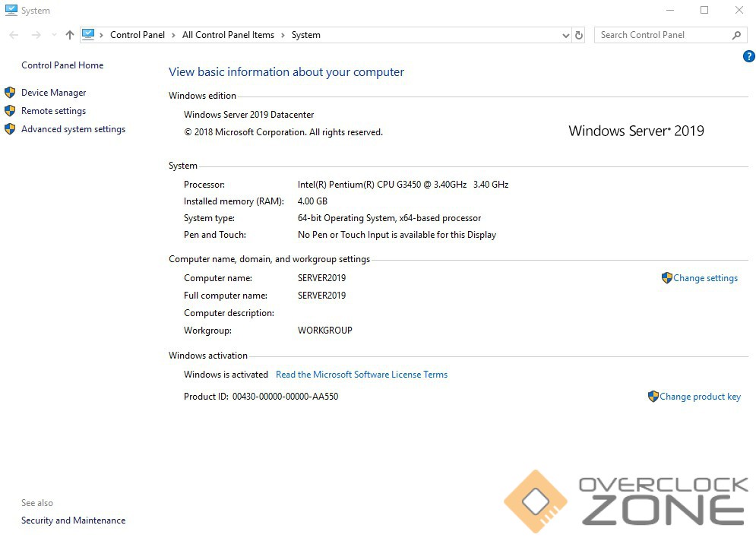Viewport: 756px width, 541px height.
Task: Expand chevron after All Control Panel Items
Action: [283, 35]
